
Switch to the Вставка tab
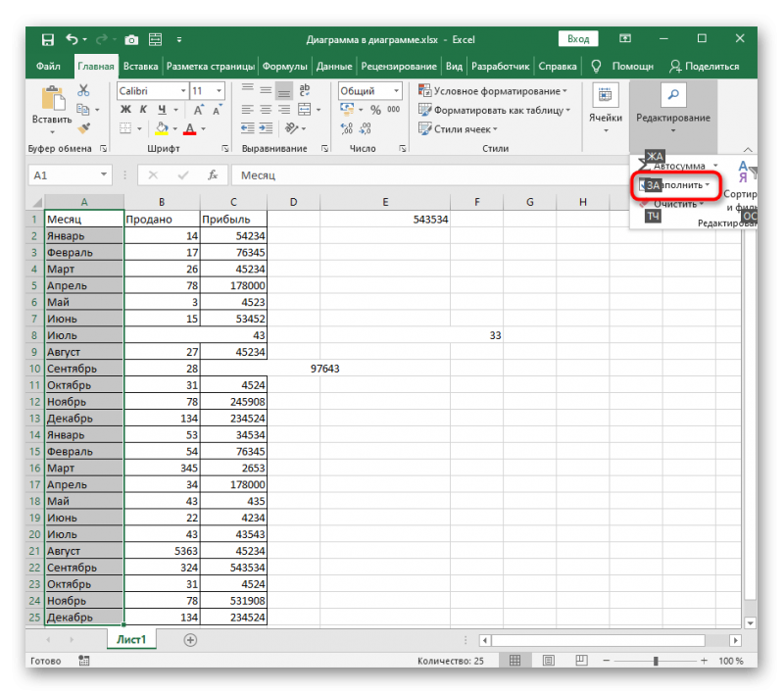140,66
